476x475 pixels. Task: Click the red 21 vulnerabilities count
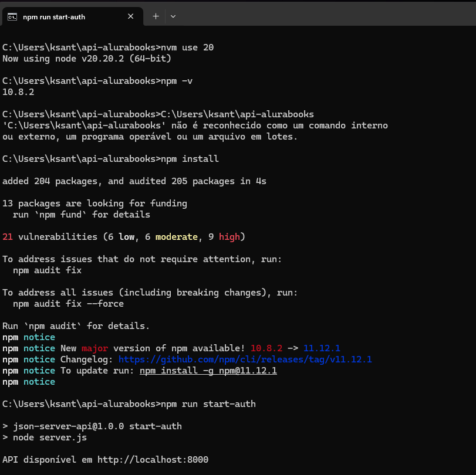[x=8, y=237]
